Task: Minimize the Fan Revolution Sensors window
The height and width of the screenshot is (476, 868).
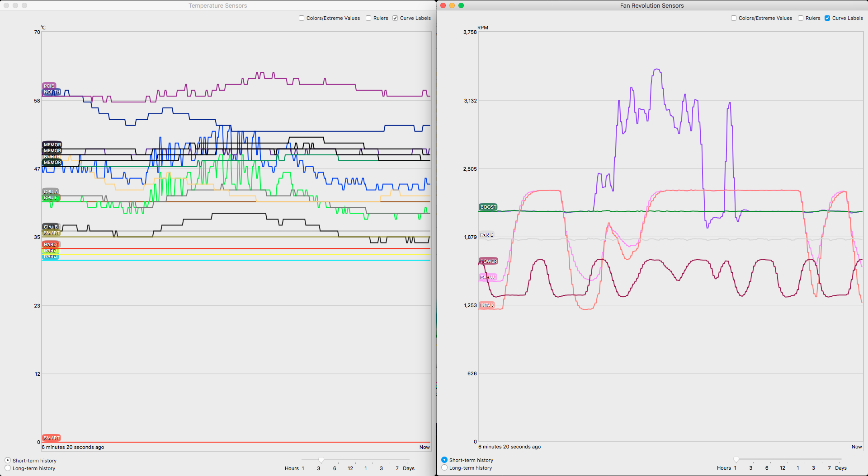Action: pyautogui.click(x=452, y=5)
